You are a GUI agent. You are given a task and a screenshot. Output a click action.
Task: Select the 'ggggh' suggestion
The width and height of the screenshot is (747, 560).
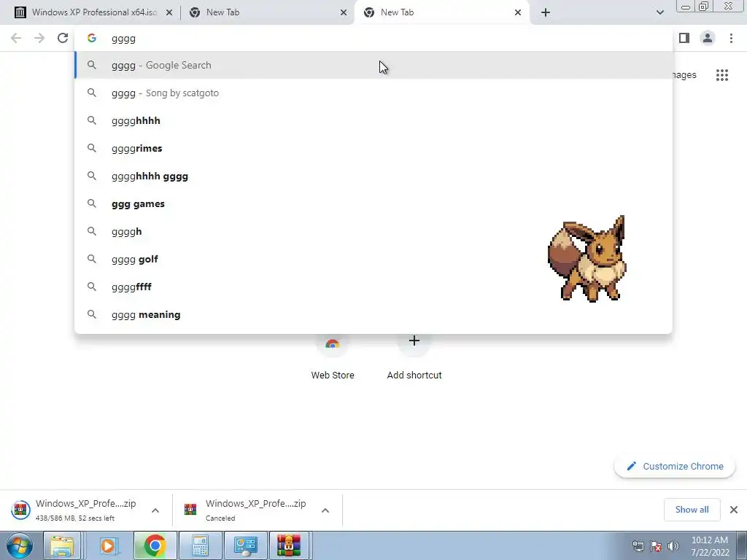(x=373, y=231)
